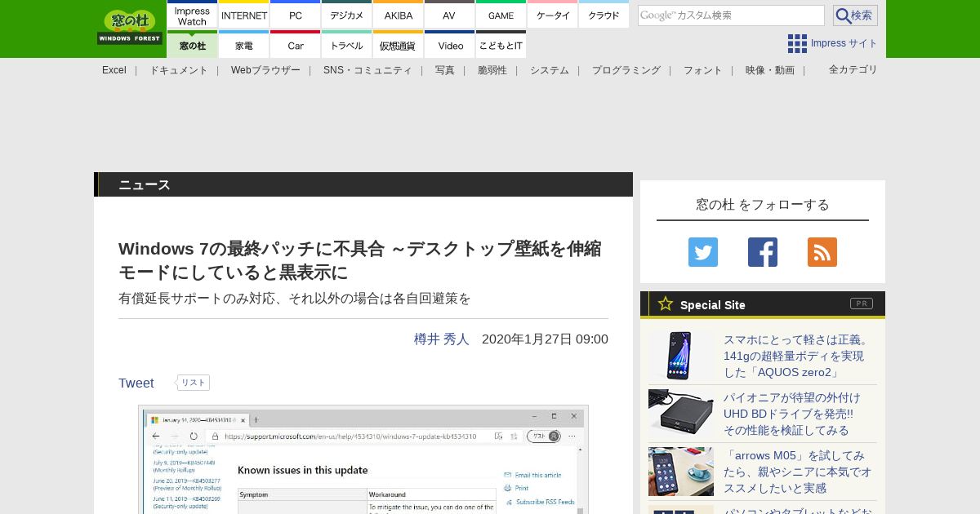Open arrows M05 article link
This screenshot has width=980, height=514.
point(798,472)
